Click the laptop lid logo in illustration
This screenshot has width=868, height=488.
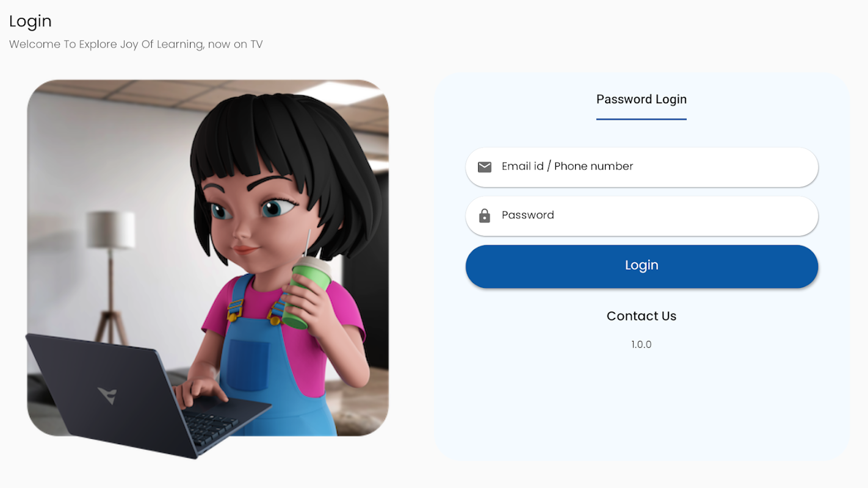tap(107, 395)
